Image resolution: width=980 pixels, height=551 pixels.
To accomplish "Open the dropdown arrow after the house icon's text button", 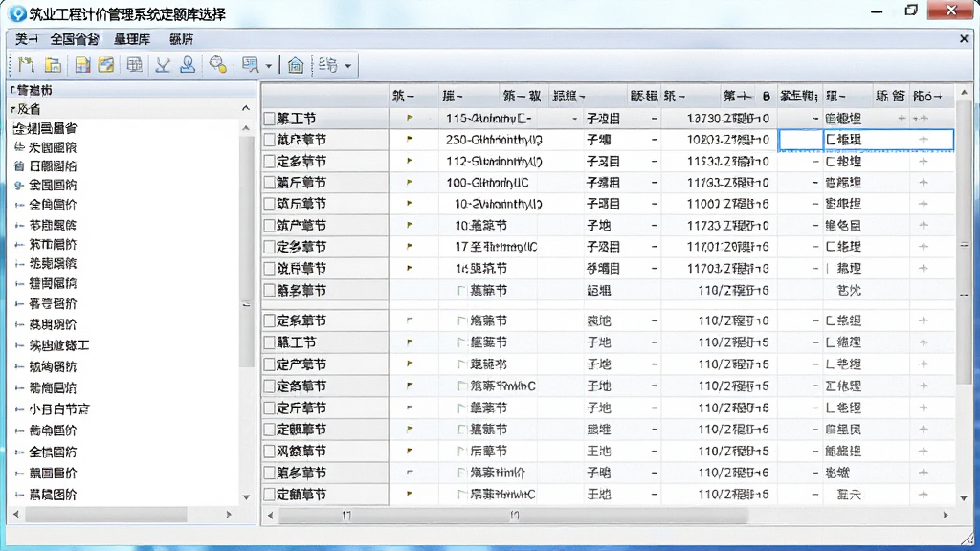I will click(x=348, y=66).
